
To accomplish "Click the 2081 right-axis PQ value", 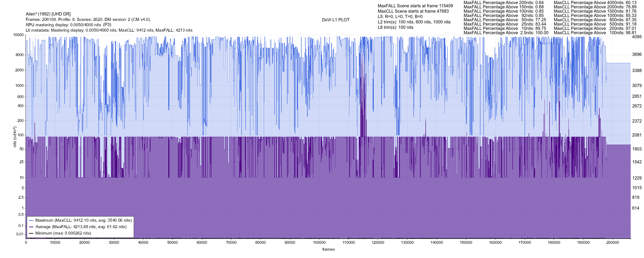I will click(637, 135).
